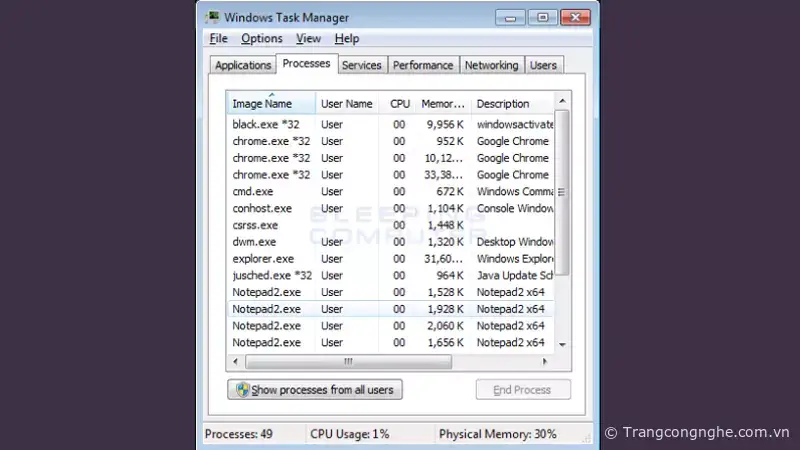Click the Task Manager title bar icon
The height and width of the screenshot is (450, 800).
(x=213, y=17)
